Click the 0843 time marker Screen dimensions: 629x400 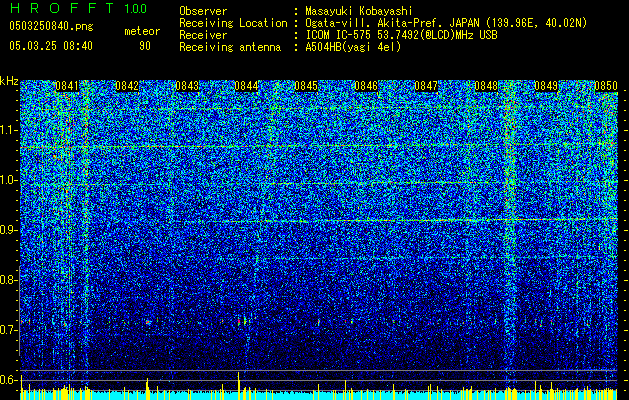pos(187,86)
